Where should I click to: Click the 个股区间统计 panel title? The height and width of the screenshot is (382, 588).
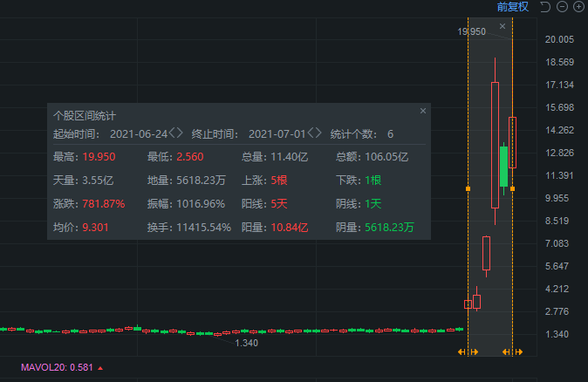85,114
